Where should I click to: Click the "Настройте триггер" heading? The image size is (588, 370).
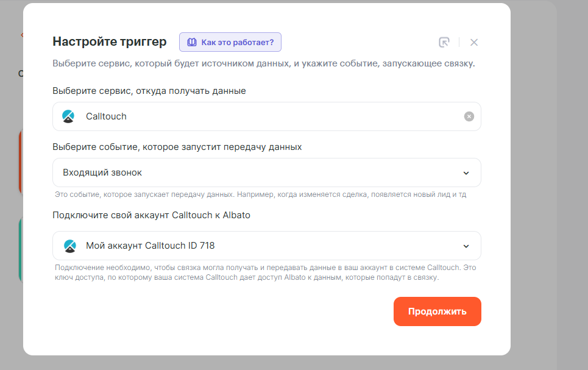(x=110, y=41)
